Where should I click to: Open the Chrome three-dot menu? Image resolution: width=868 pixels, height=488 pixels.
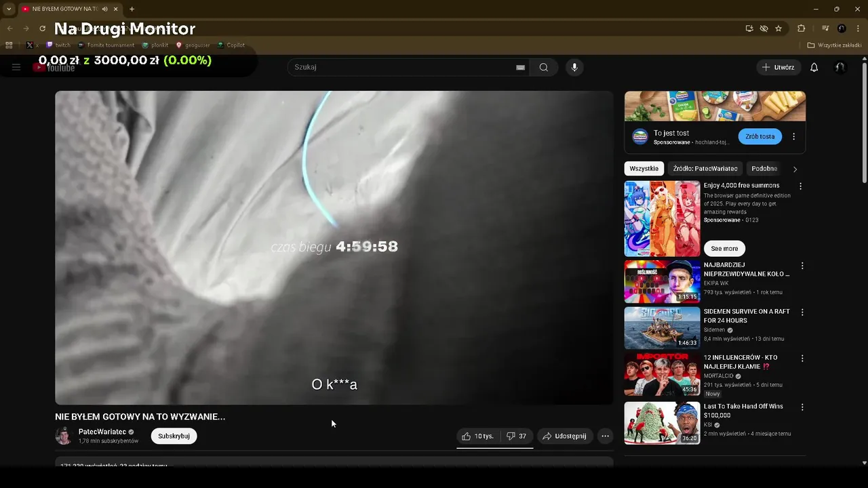point(858,28)
